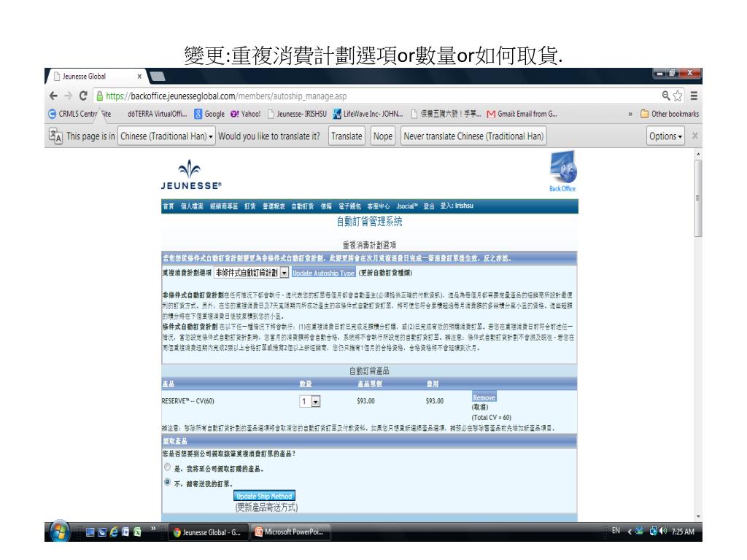Click the page vertical scrollbar thumb
Image resolution: width=747 pixels, height=560 pixels.
pyautogui.click(x=698, y=198)
